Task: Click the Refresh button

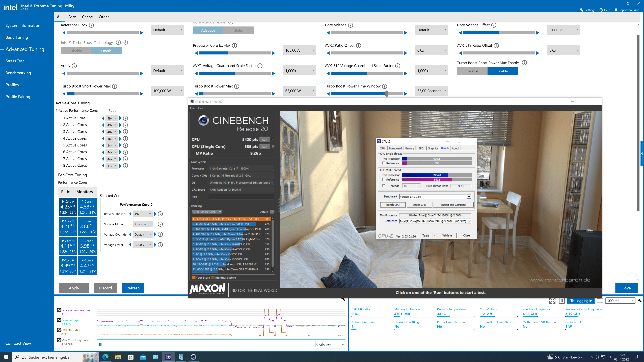Action: click(x=133, y=288)
